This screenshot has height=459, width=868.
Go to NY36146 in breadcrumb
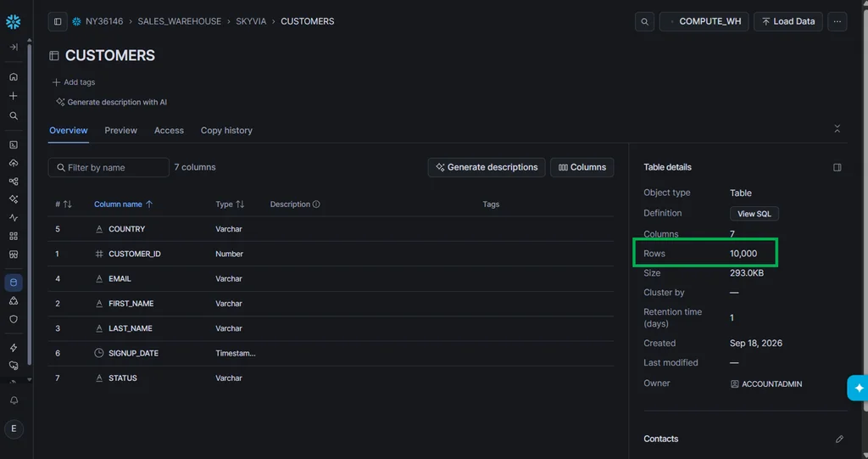[104, 21]
